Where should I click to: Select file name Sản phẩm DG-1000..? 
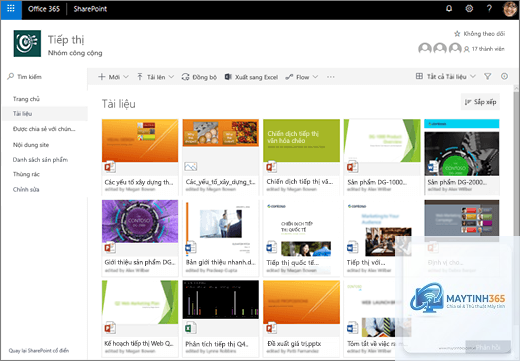click(377, 182)
